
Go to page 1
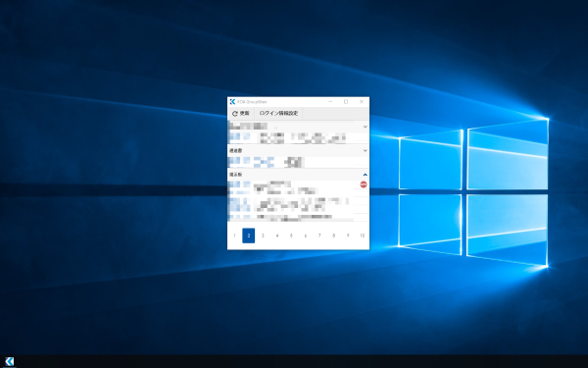click(x=234, y=236)
